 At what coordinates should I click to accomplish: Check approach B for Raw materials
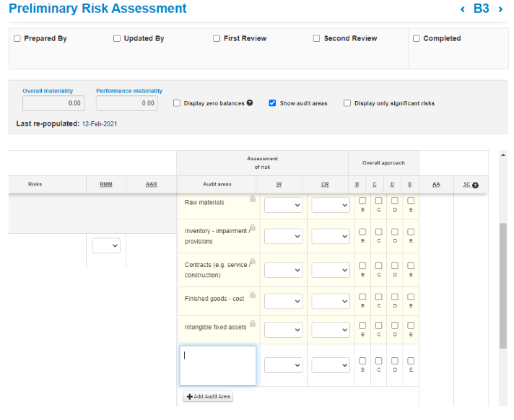click(x=362, y=201)
